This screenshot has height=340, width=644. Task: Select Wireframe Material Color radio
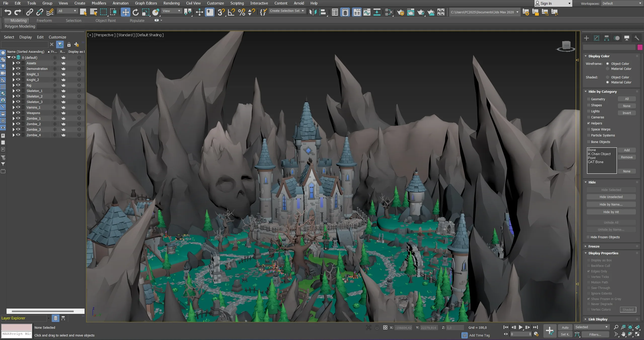pos(608,69)
